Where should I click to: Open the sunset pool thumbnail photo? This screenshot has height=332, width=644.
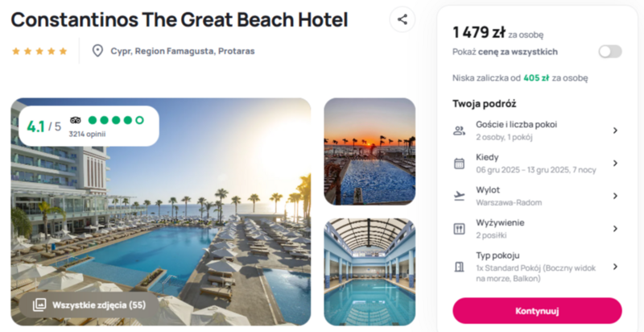coord(369,151)
